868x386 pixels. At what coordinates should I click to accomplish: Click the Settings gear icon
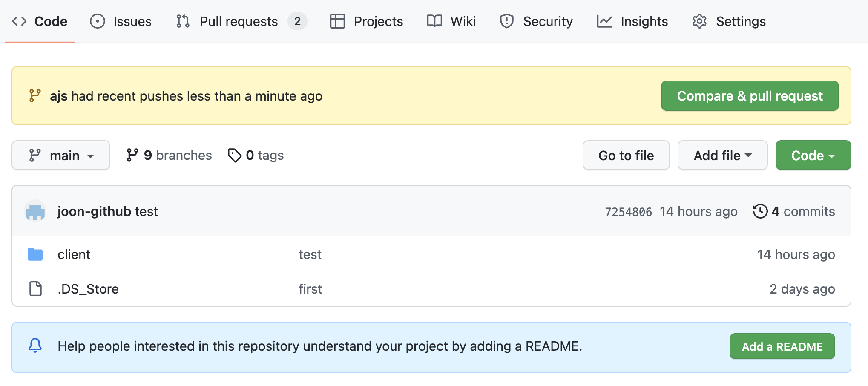pos(699,21)
